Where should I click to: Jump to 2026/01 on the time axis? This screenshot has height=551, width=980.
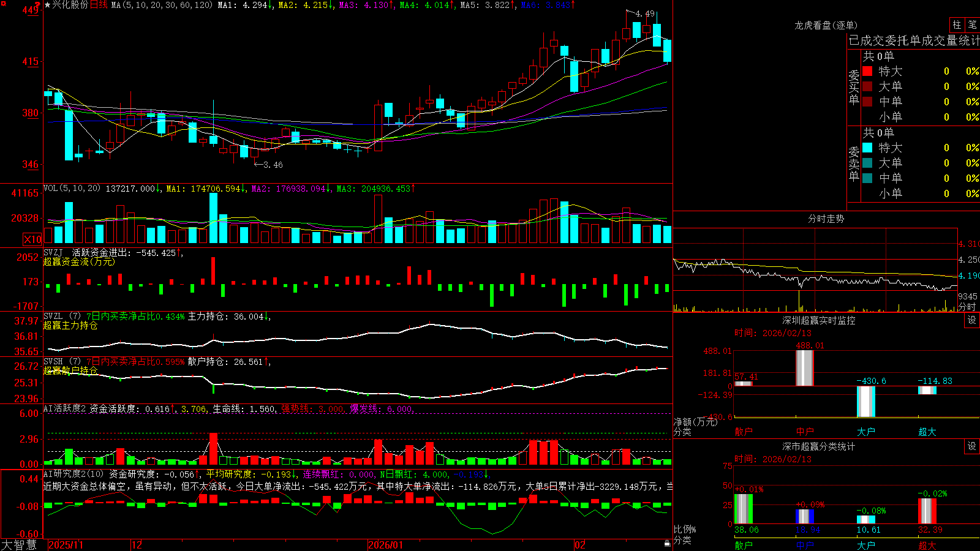click(x=385, y=545)
